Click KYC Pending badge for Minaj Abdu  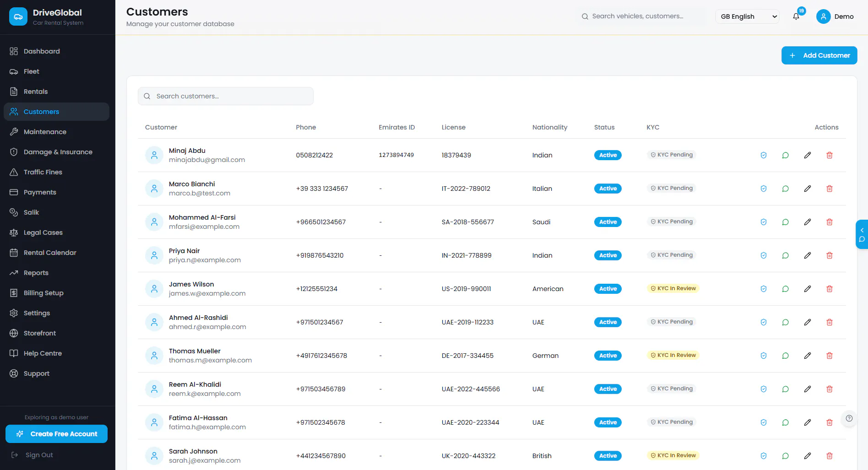point(672,155)
